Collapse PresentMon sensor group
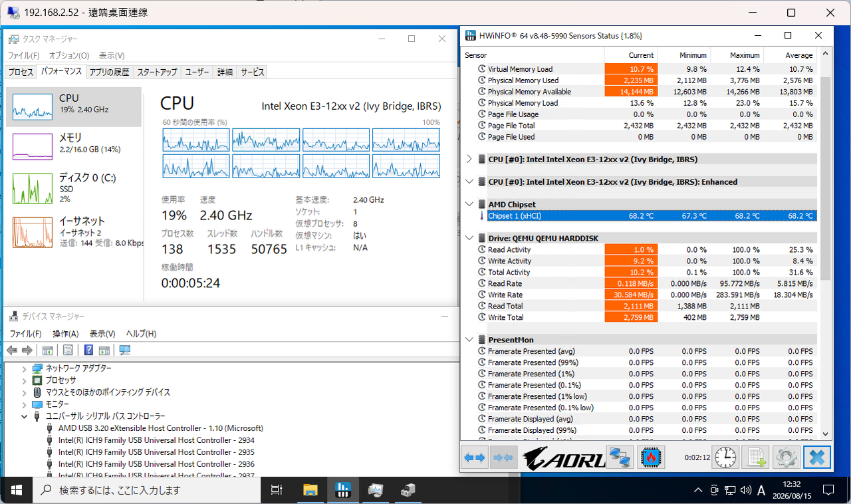Viewport: 851px width, 504px height. [x=469, y=340]
